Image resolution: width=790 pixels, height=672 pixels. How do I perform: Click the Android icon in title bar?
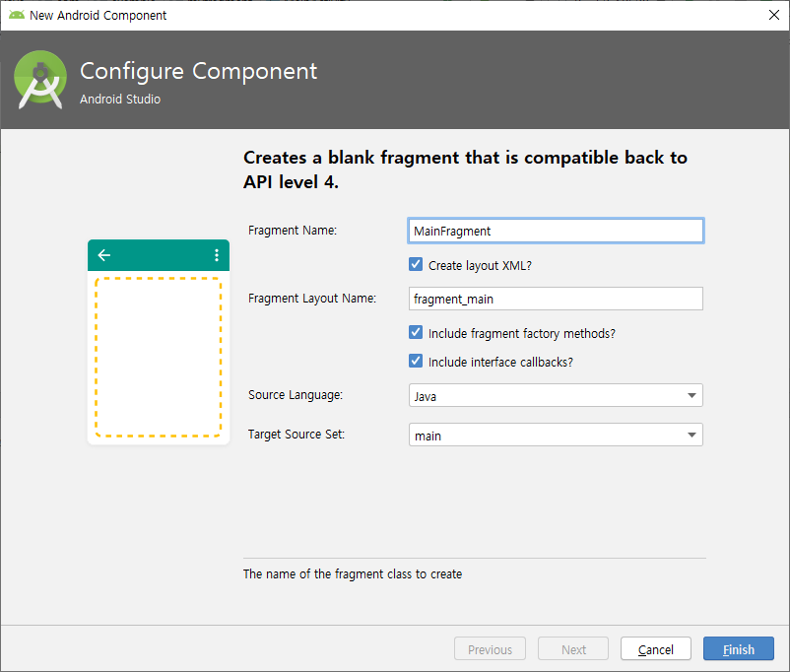coord(17,15)
